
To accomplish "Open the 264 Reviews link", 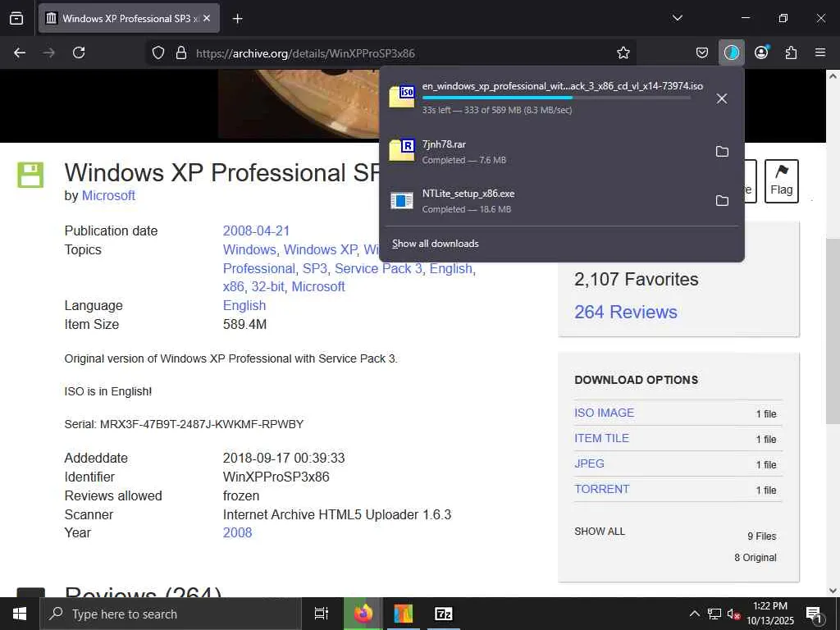I will pos(626,312).
